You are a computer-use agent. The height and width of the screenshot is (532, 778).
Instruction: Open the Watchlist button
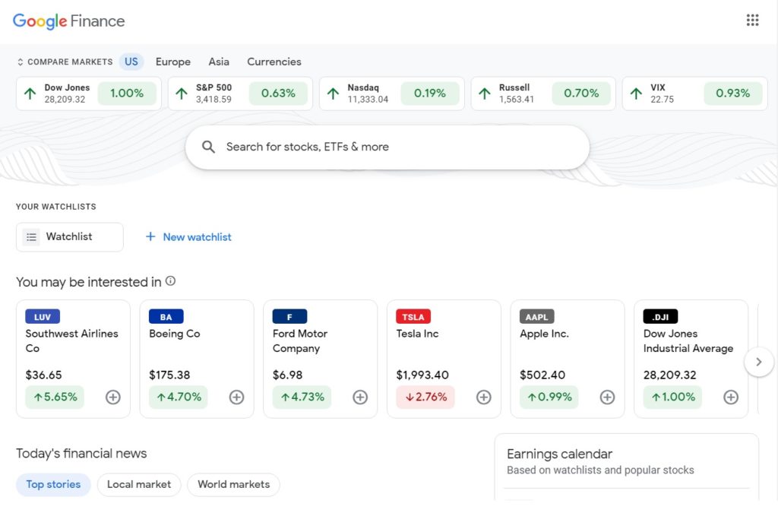pyautogui.click(x=70, y=236)
